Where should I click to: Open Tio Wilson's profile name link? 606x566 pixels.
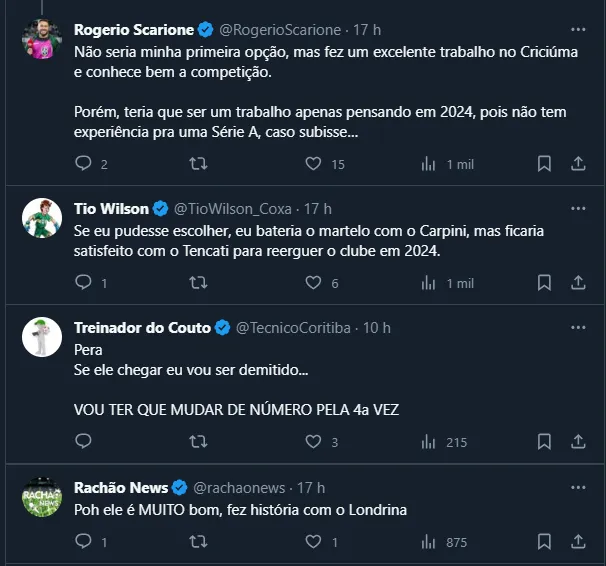[111, 209]
